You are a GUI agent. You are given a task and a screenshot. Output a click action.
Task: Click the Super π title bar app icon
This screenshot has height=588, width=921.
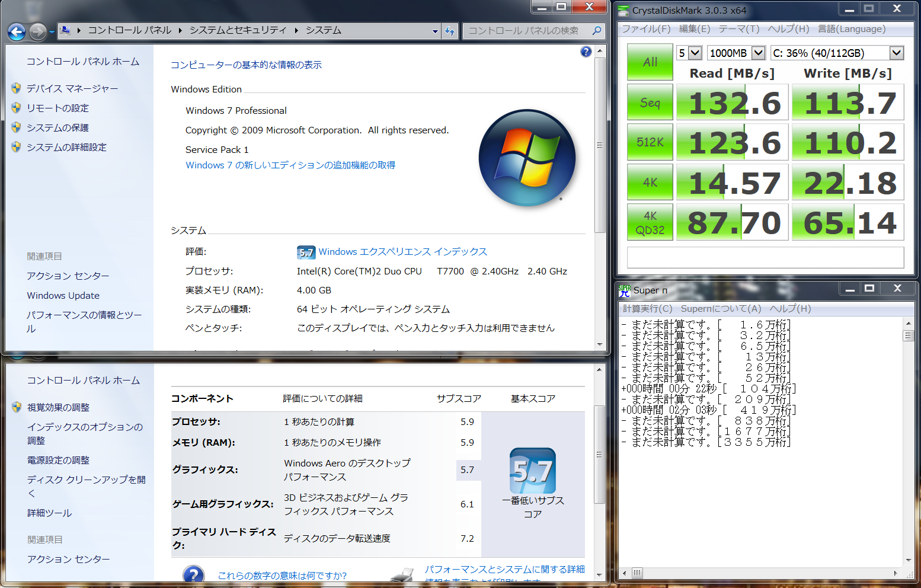tap(624, 290)
